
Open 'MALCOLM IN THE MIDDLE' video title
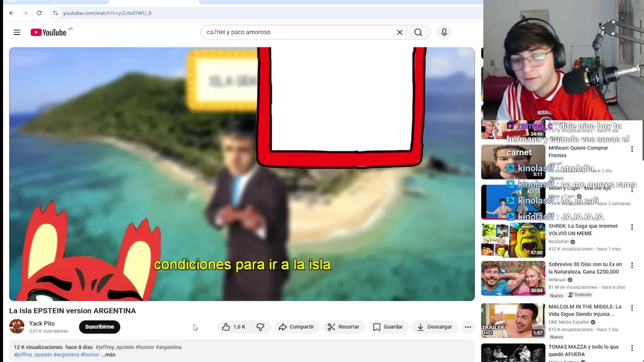click(585, 310)
